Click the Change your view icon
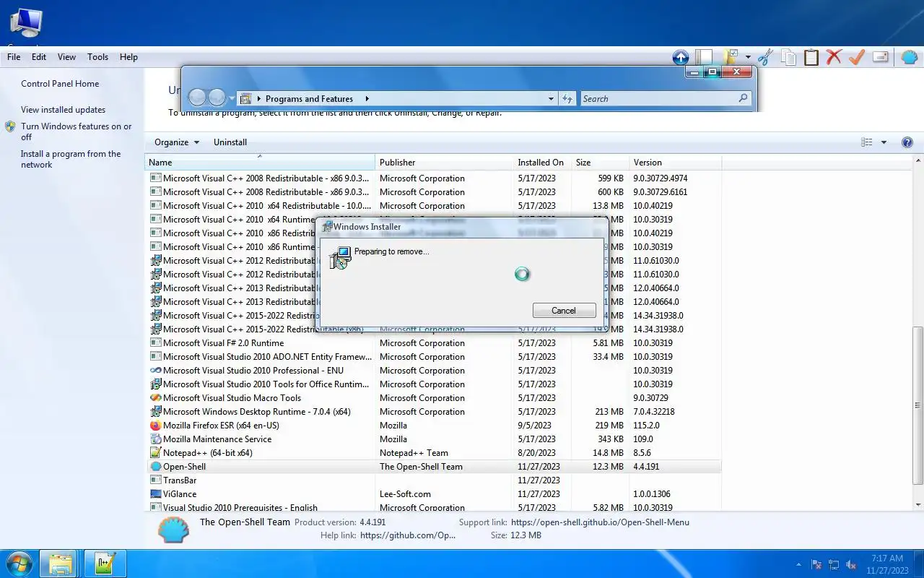The height and width of the screenshot is (578, 924). click(867, 142)
